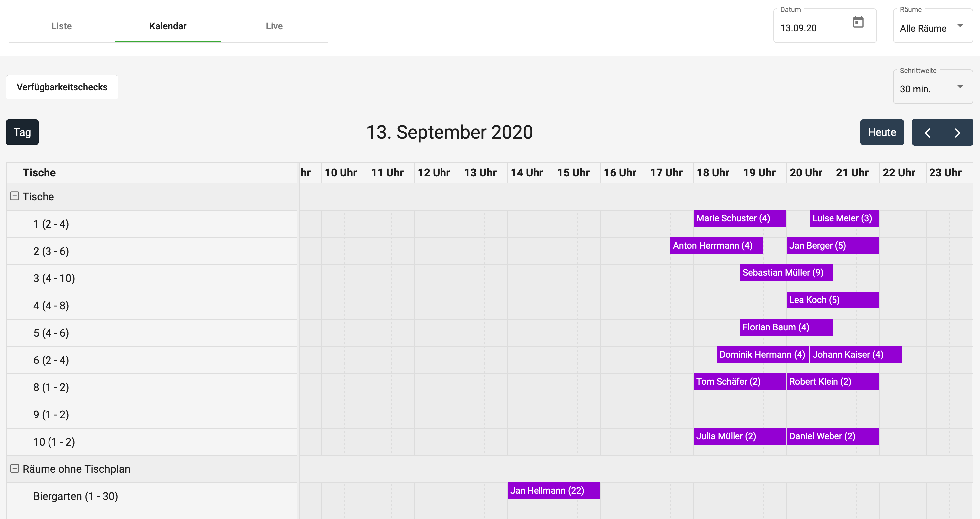
Task: Click table row 9 (1 - 2)
Action: point(51,414)
